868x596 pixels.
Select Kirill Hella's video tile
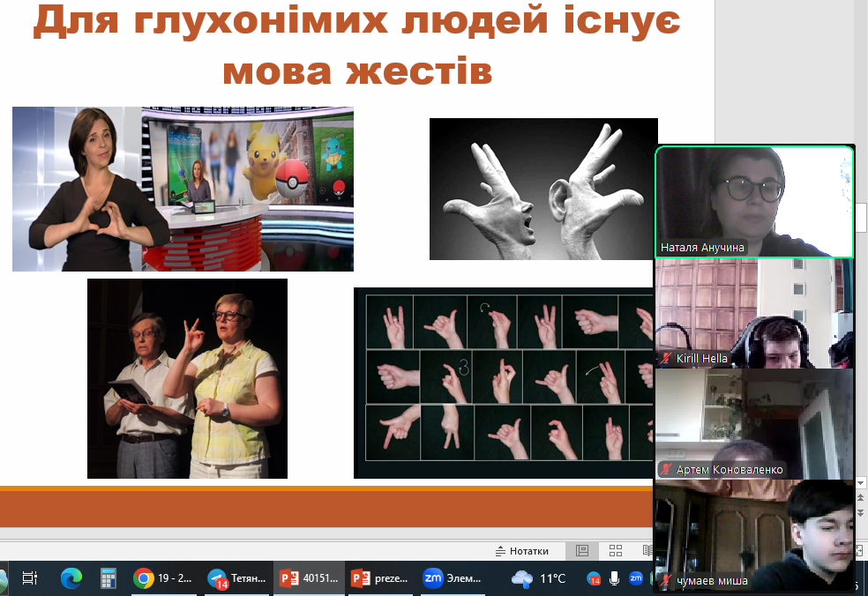pos(754,313)
